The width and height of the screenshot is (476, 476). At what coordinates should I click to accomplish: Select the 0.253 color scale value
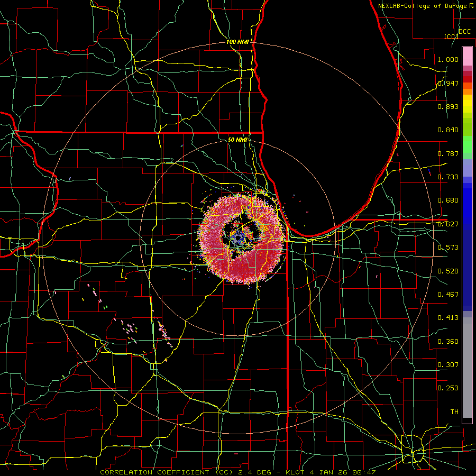pyautogui.click(x=448, y=388)
